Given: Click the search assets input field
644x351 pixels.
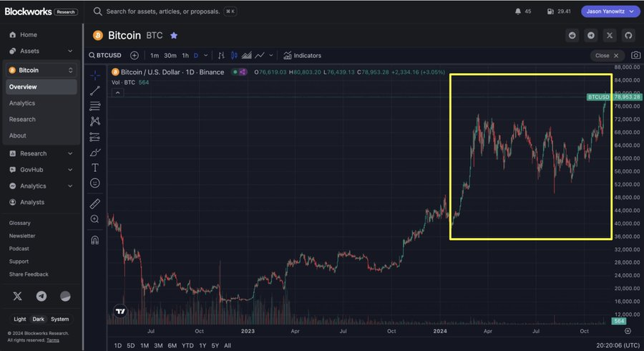Looking at the screenshot, I should click(165, 12).
